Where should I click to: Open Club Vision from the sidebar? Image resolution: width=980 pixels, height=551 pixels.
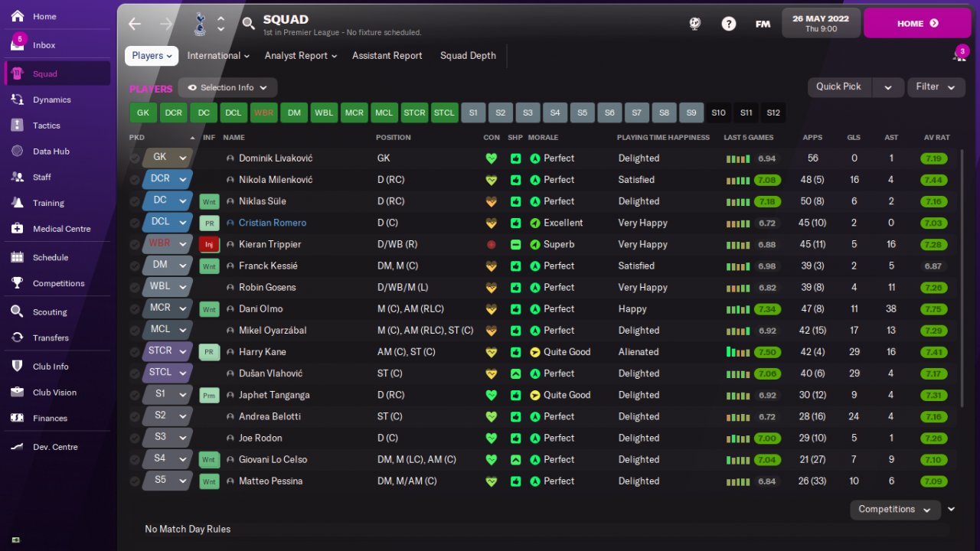55,393
